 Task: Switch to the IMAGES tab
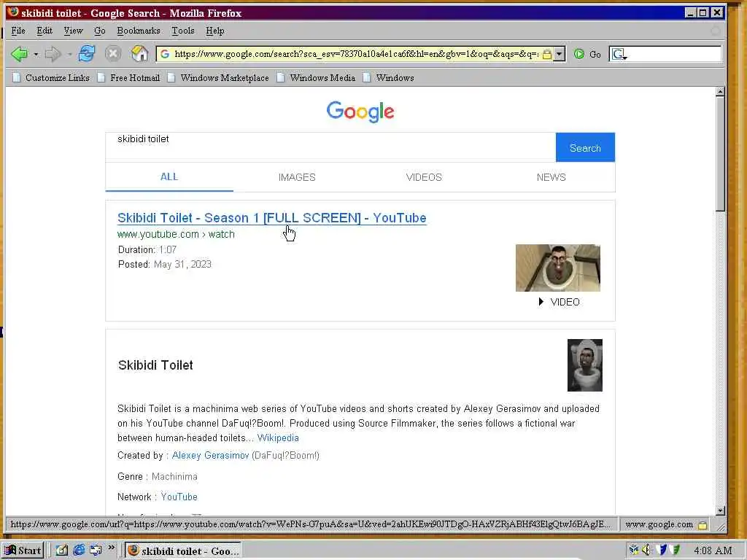point(297,177)
